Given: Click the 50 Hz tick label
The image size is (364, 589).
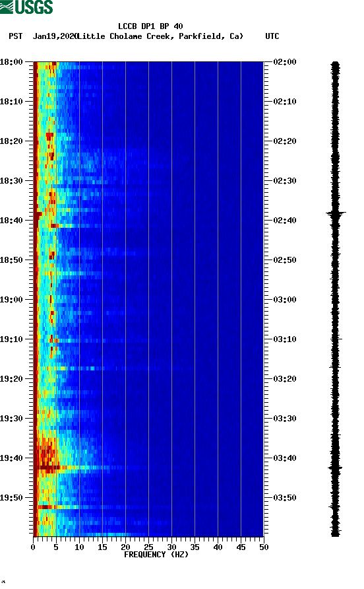Looking at the screenshot, I should tap(264, 547).
